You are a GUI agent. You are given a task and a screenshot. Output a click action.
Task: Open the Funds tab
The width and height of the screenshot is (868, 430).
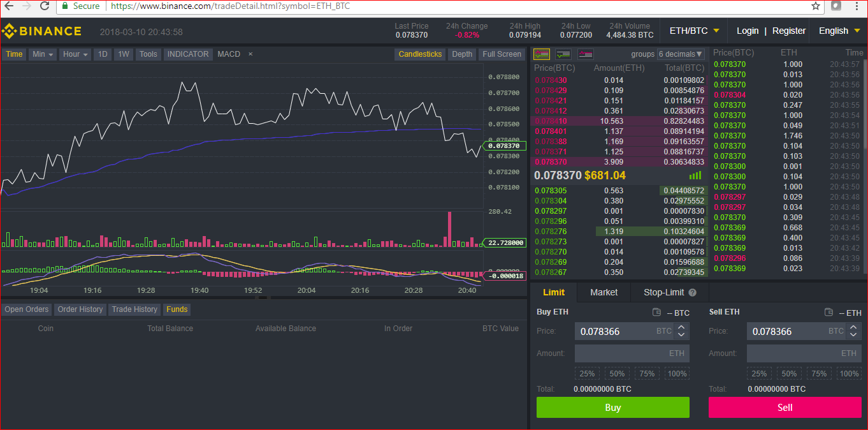click(x=177, y=309)
